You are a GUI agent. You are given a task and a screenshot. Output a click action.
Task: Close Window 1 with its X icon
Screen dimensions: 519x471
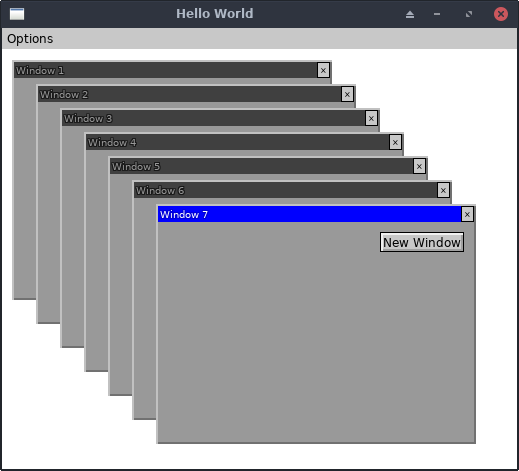click(323, 70)
